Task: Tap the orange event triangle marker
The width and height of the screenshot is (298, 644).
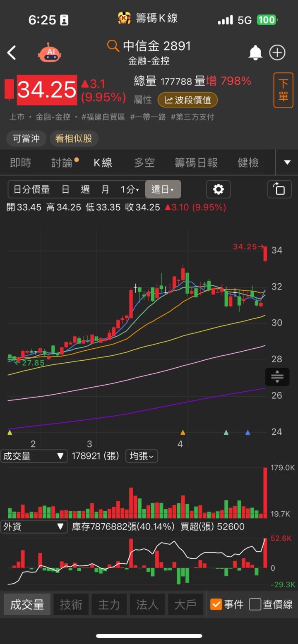Action: click(183, 433)
